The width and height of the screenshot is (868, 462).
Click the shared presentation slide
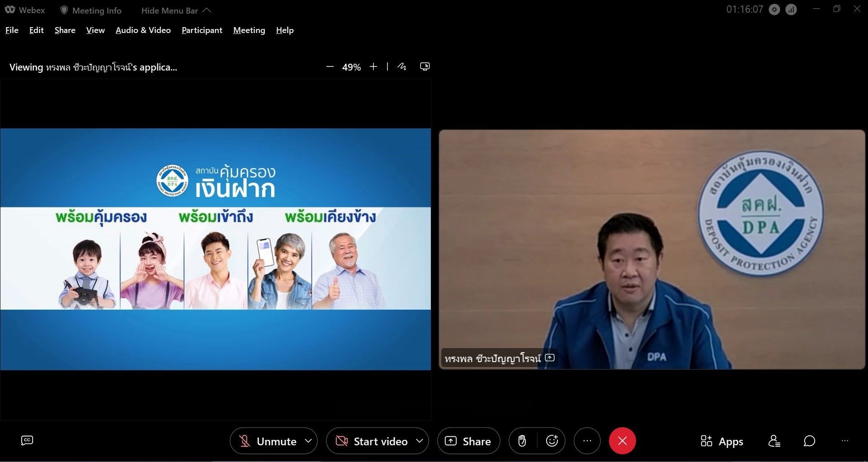(x=216, y=249)
